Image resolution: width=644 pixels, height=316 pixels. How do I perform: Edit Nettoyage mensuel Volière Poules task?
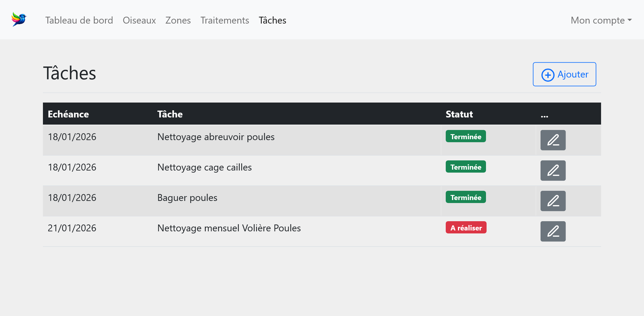553,231
